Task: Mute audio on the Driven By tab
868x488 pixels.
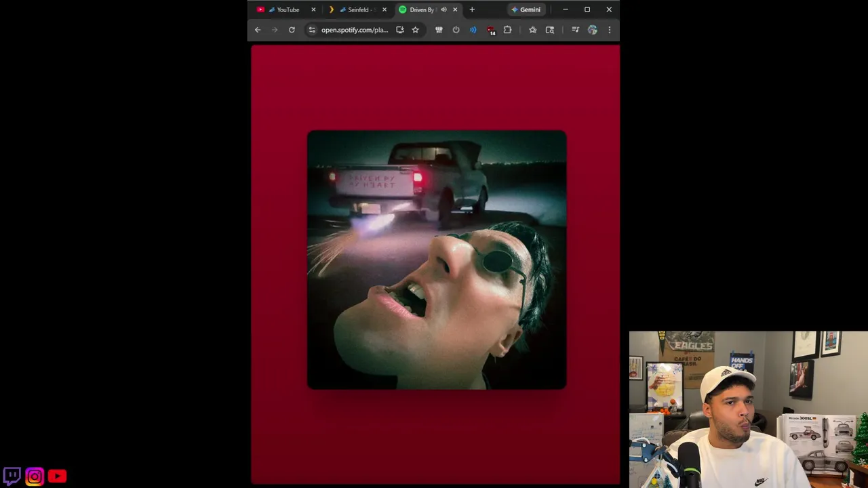Action: tap(443, 9)
